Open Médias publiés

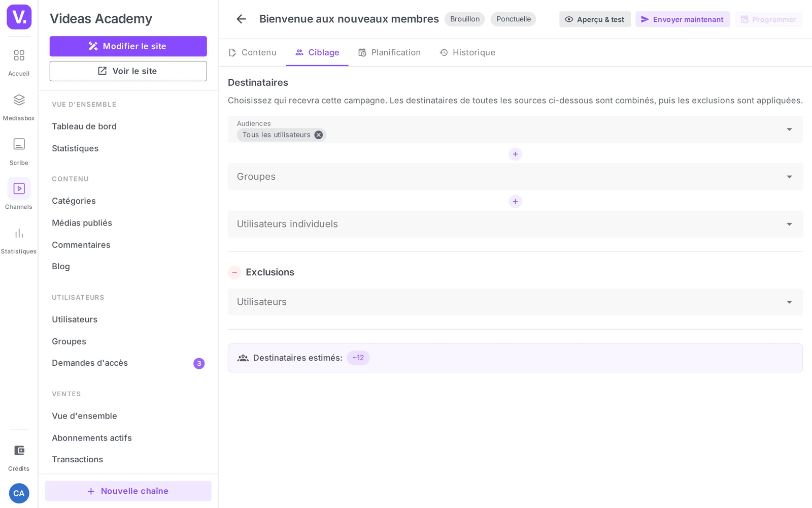[x=82, y=223]
